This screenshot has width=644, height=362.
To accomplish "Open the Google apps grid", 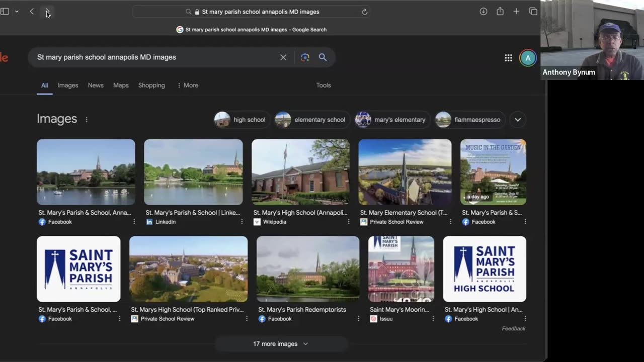I will coord(508,58).
